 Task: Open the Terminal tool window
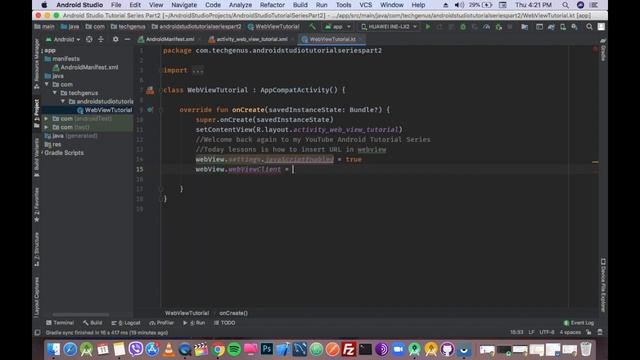60,323
